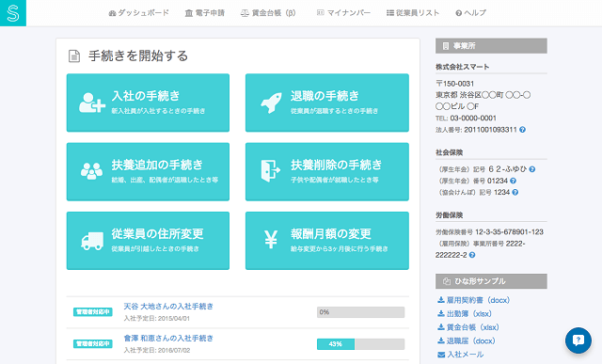Start the 入社の手続き procedure

coord(148,103)
